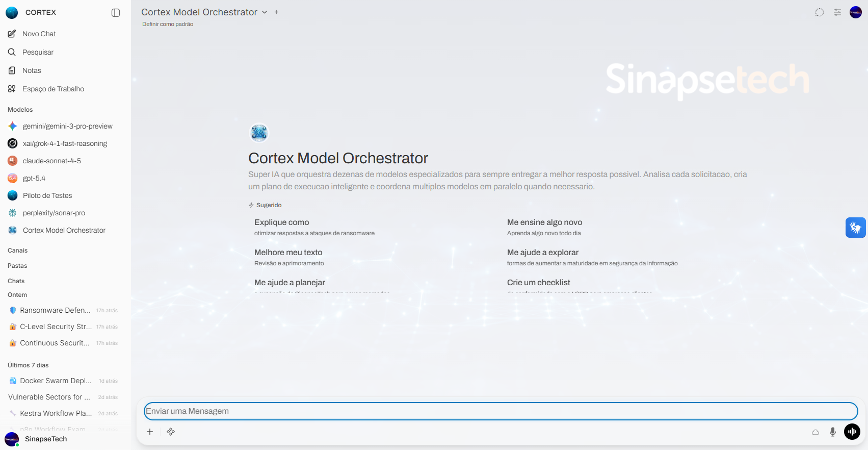This screenshot has width=868, height=450.
Task: Click the plus icon to attach files
Action: 150,432
